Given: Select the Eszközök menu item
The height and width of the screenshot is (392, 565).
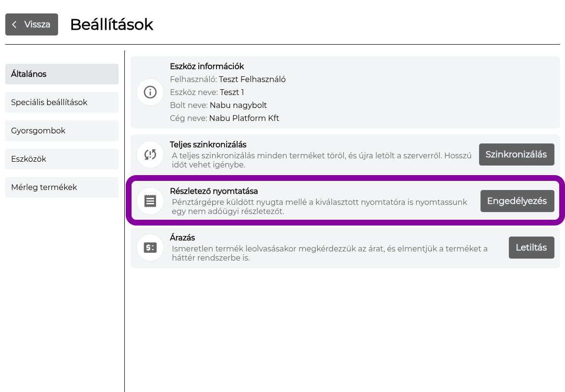Looking at the screenshot, I should [62, 159].
